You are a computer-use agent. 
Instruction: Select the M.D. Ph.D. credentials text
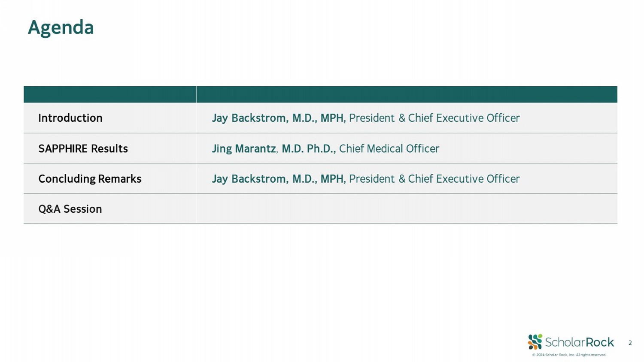tap(308, 148)
